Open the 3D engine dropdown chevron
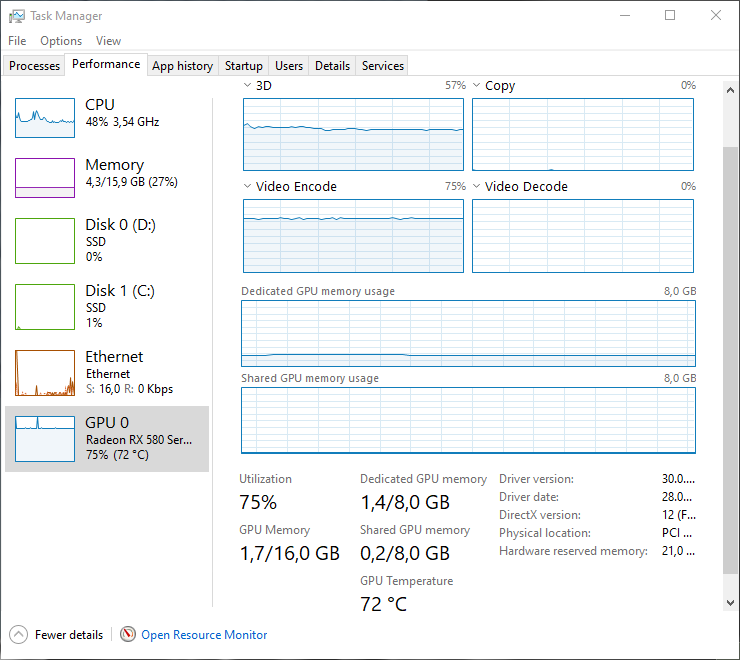Screen dimensions: 740x660 (247, 85)
